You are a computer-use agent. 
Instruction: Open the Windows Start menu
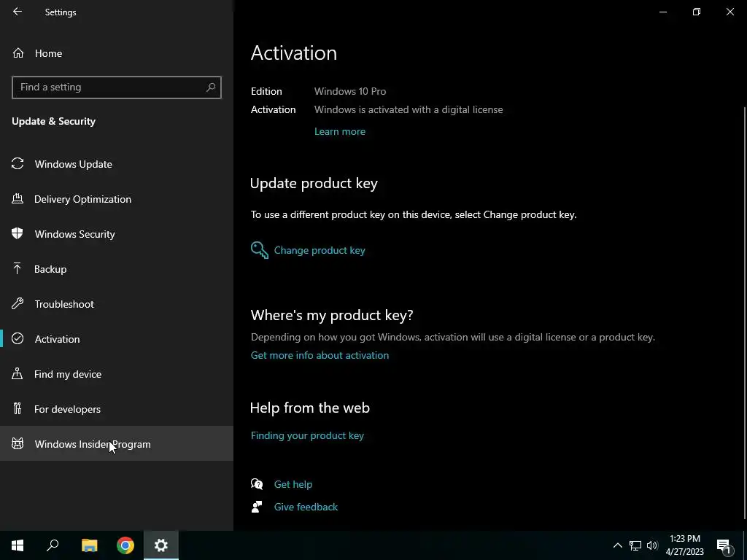[x=18, y=545]
